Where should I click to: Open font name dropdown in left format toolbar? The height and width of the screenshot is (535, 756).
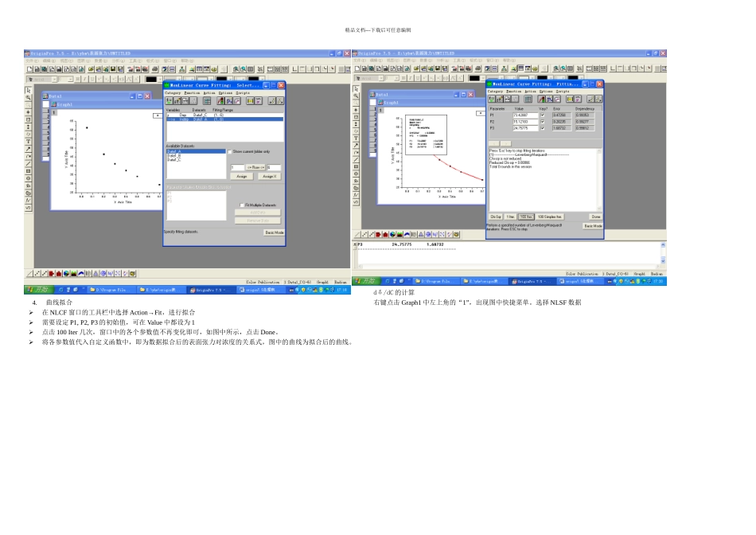[x=54, y=79]
